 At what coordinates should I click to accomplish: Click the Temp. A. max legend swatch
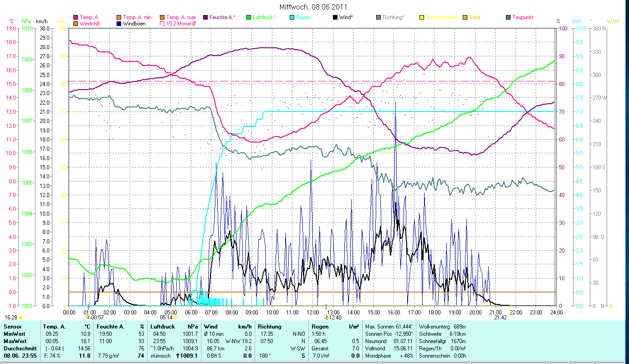tap(163, 17)
